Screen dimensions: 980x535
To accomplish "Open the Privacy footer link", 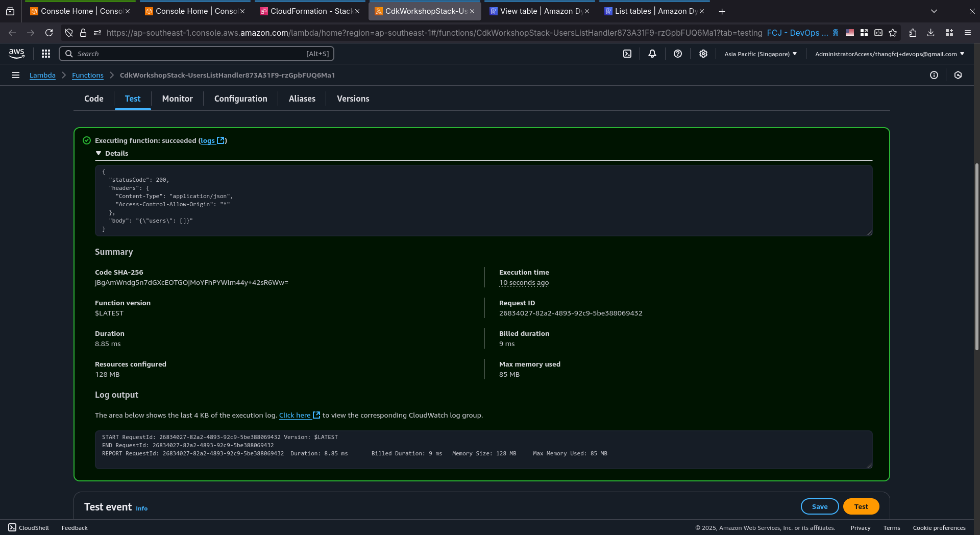I will pyautogui.click(x=861, y=528).
